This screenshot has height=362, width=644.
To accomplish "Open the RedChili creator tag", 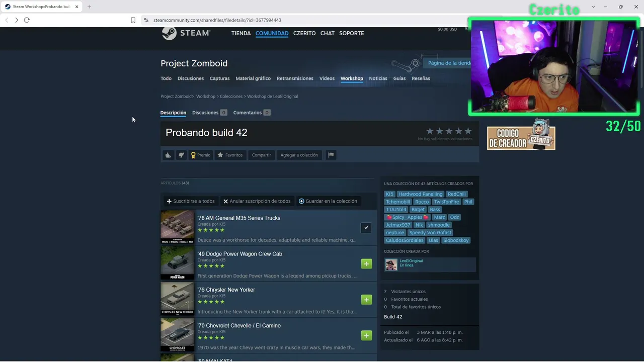I will [457, 194].
